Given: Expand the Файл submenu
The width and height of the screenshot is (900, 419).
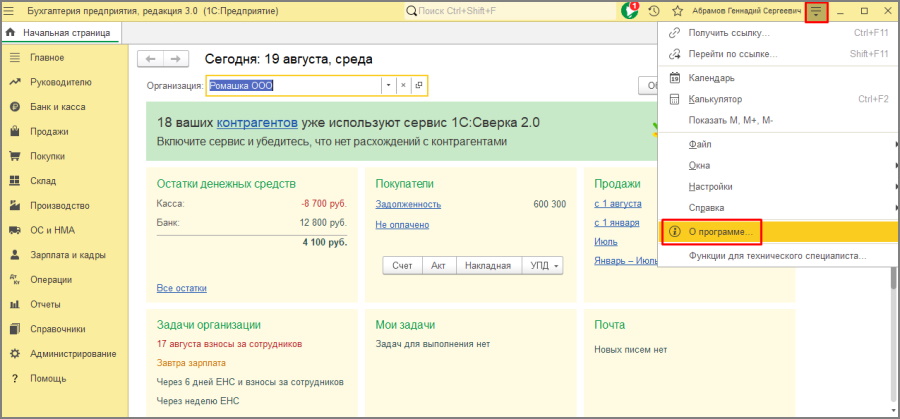Looking at the screenshot, I should coord(778,145).
